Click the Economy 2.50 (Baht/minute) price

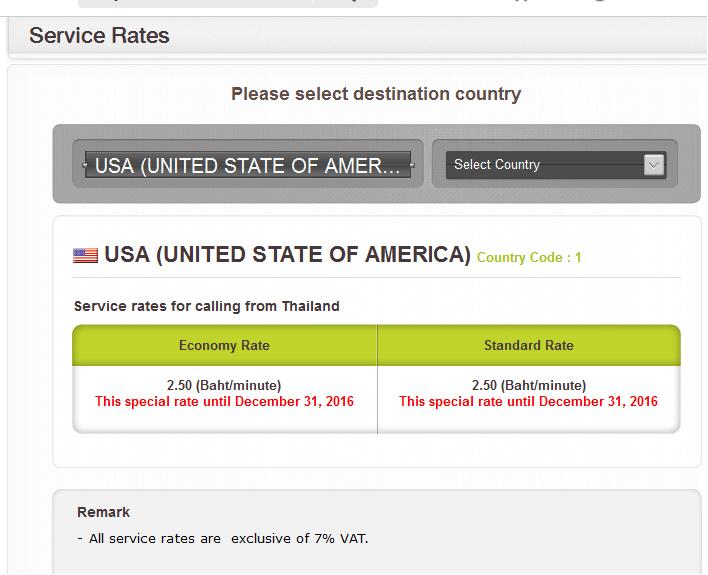(224, 385)
